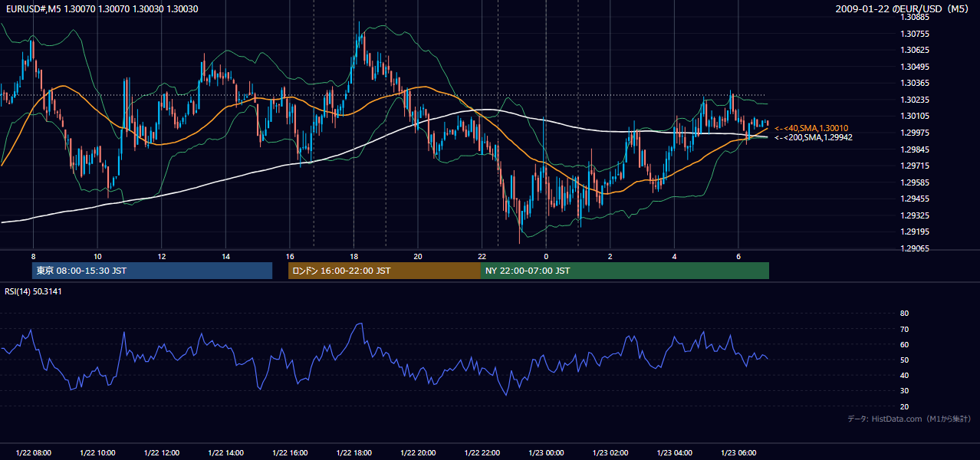This screenshot has height=460, width=980.
Task: Click price axis label 1.30365
Action: (x=916, y=83)
